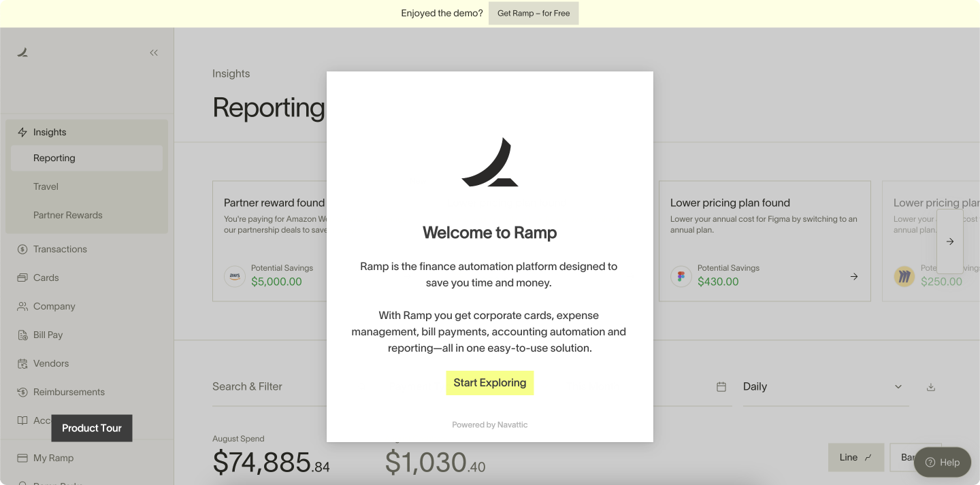The height and width of the screenshot is (485, 980).
Task: Show next savings card with arrow
Action: coord(950,241)
